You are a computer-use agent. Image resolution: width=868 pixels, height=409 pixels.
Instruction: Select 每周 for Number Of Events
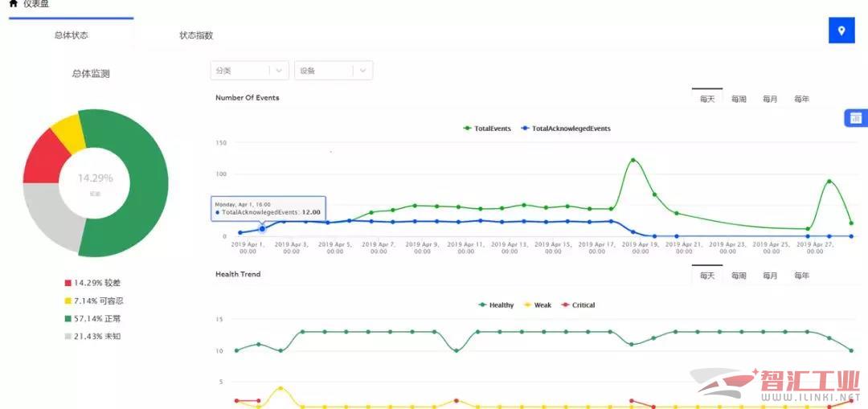pyautogui.click(x=739, y=99)
